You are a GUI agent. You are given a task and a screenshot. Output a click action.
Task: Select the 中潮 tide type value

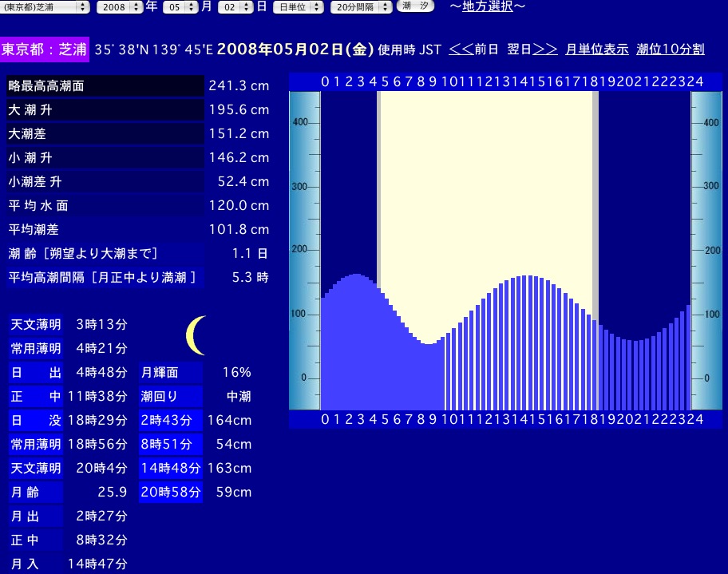(239, 397)
